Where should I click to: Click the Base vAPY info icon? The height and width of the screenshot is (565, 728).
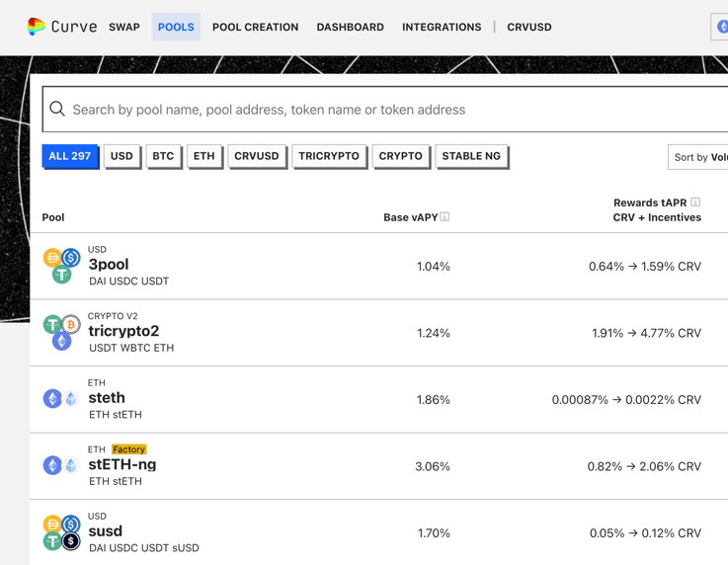point(445,217)
